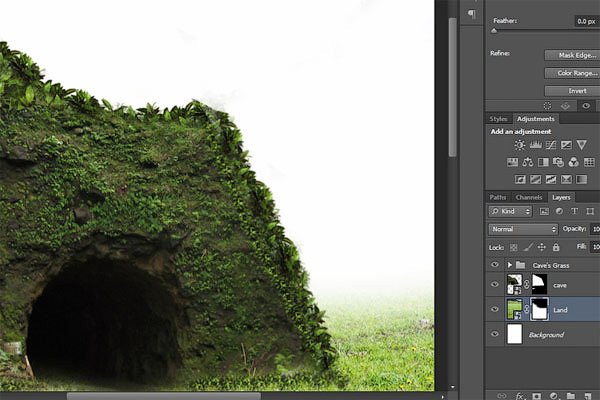Viewport: 600px width, 400px height.
Task: Add a Photo Filter adjustment
Action: coord(558,162)
